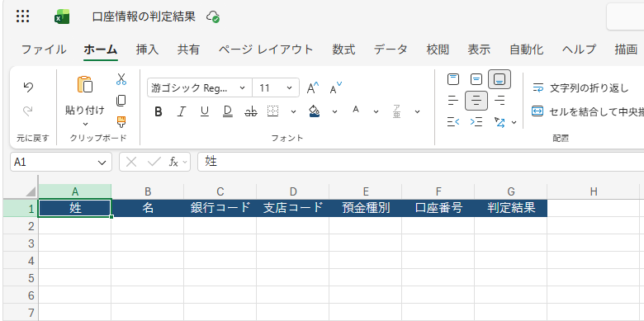Switch to the データ tab
The width and height of the screenshot is (644, 321).
(x=391, y=50)
